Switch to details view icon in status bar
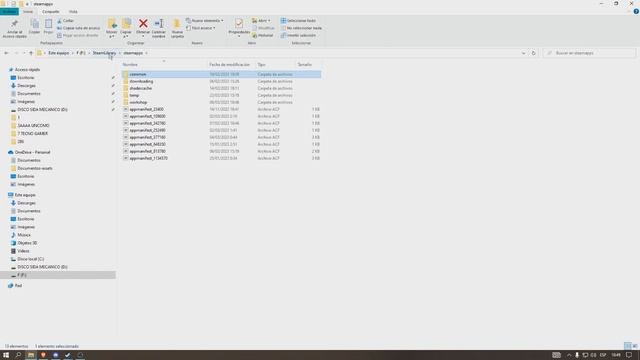Image resolution: width=640 pixels, height=360 pixels. [x=628, y=346]
